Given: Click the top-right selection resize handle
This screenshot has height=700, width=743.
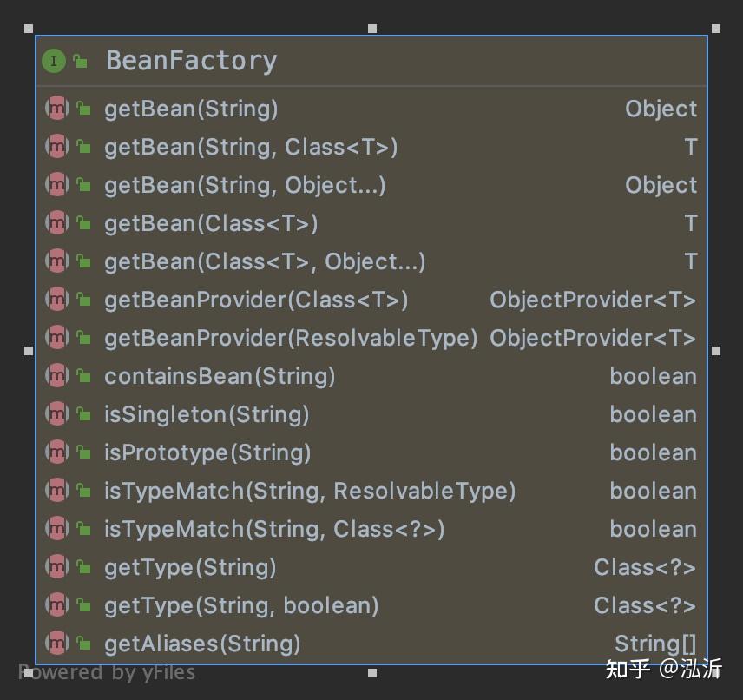Looking at the screenshot, I should 716,29.
